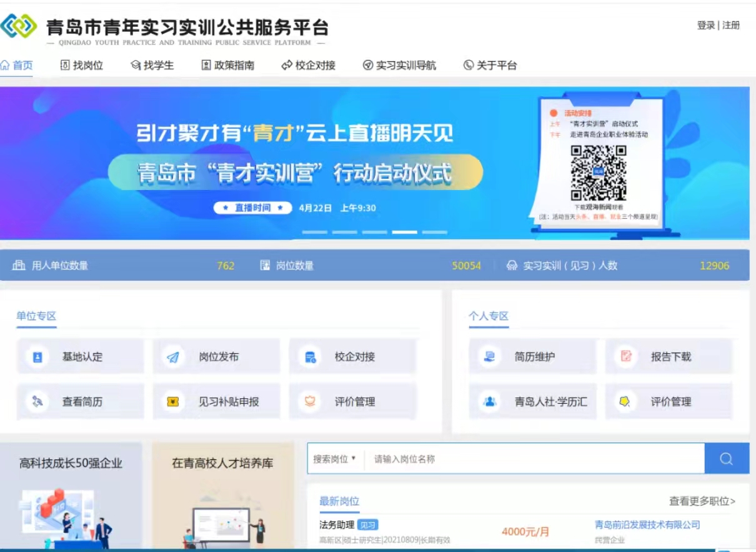Go to 实习实训导航 in the navigation bar
The width and height of the screenshot is (756, 552).
click(399, 65)
